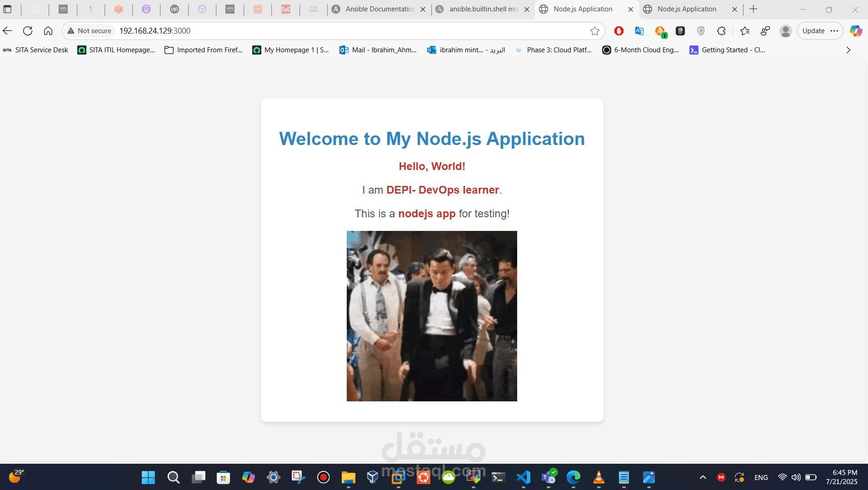Show more bookmarks with the overflow chevron
Screen dimensions: 868x490
[x=848, y=50]
